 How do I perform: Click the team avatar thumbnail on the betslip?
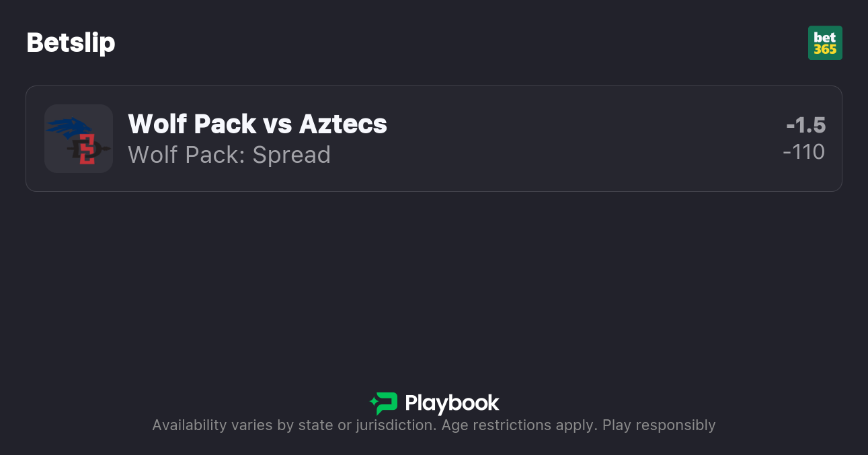pyautogui.click(x=78, y=139)
